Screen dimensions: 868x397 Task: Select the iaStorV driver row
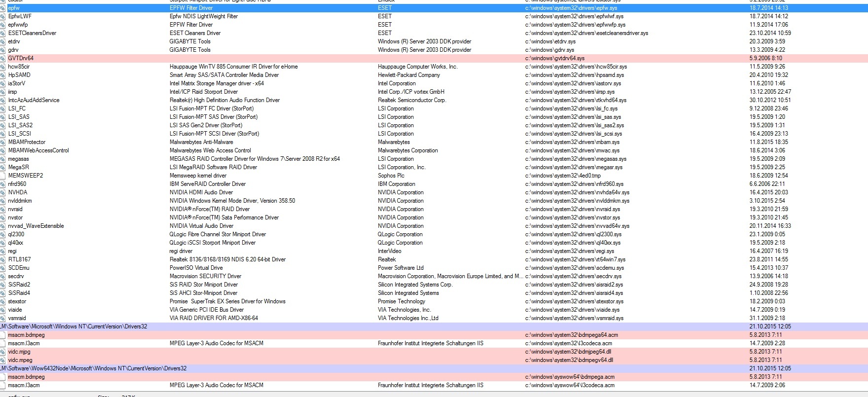tap(434, 83)
